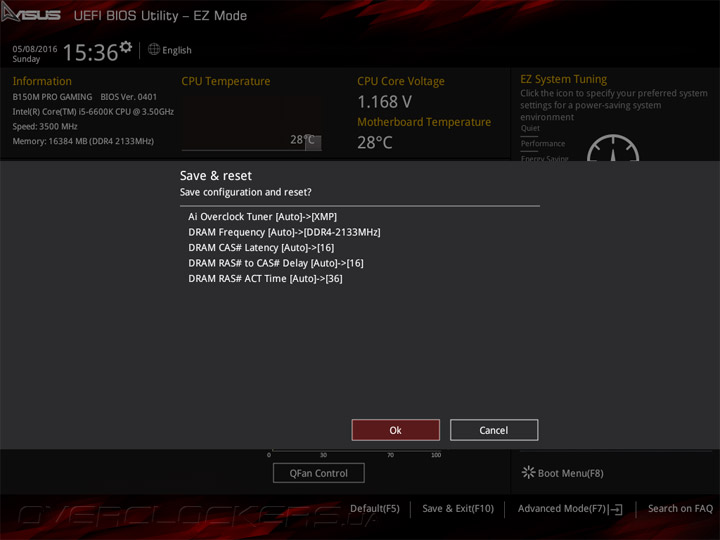The width and height of the screenshot is (720, 540).
Task: Click the Advanced Mode exit arrow icon
Action: [x=616, y=509]
